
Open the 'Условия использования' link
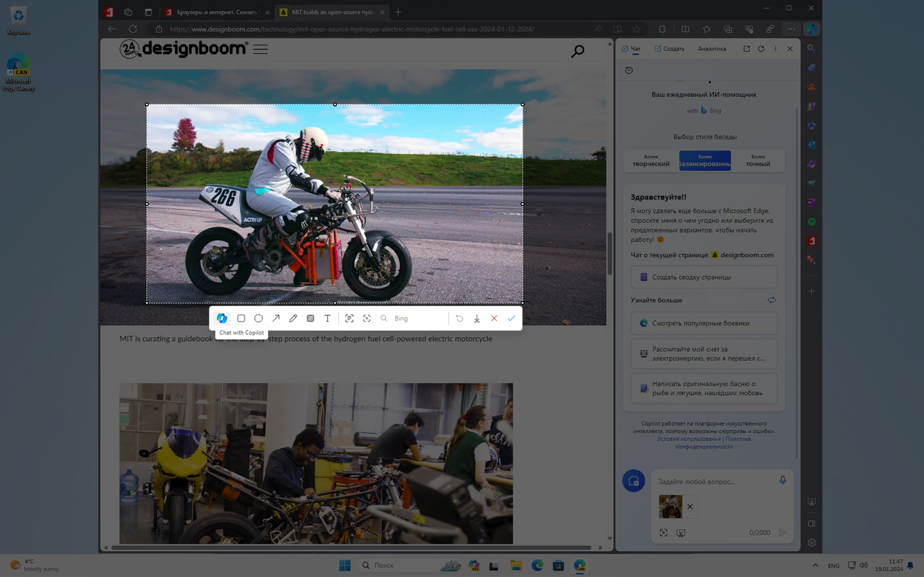[688, 439]
